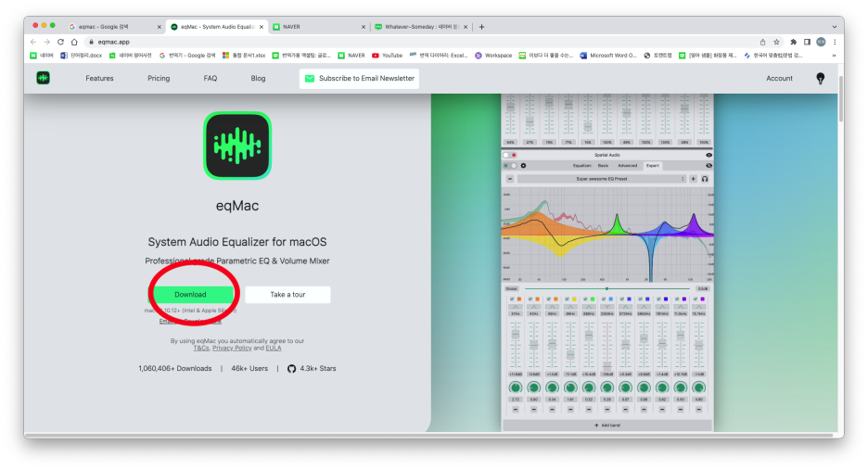Close the eqmac - Google 검색 tab
Viewport: 868px width, 470px height.
pyautogui.click(x=159, y=27)
